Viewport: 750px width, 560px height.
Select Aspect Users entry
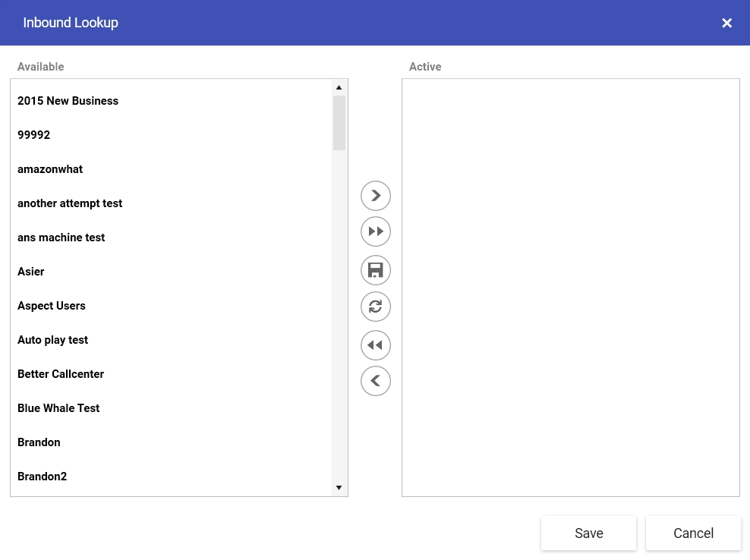point(171,306)
